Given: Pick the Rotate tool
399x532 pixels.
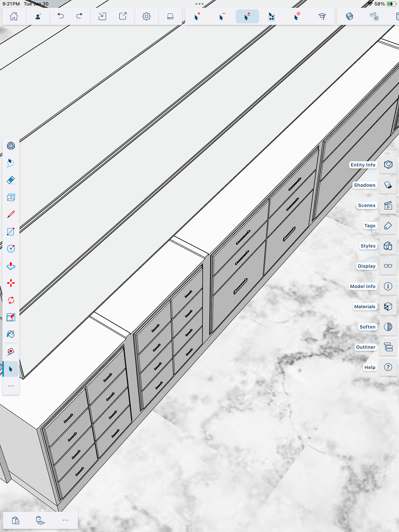Looking at the screenshot, I should point(11,300).
